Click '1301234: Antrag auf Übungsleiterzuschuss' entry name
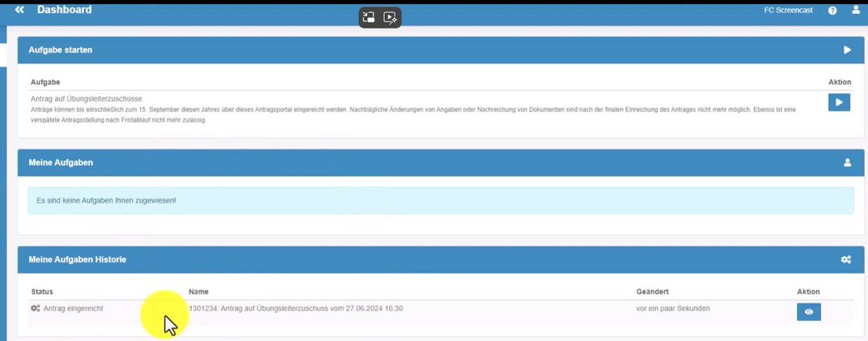 coord(295,308)
